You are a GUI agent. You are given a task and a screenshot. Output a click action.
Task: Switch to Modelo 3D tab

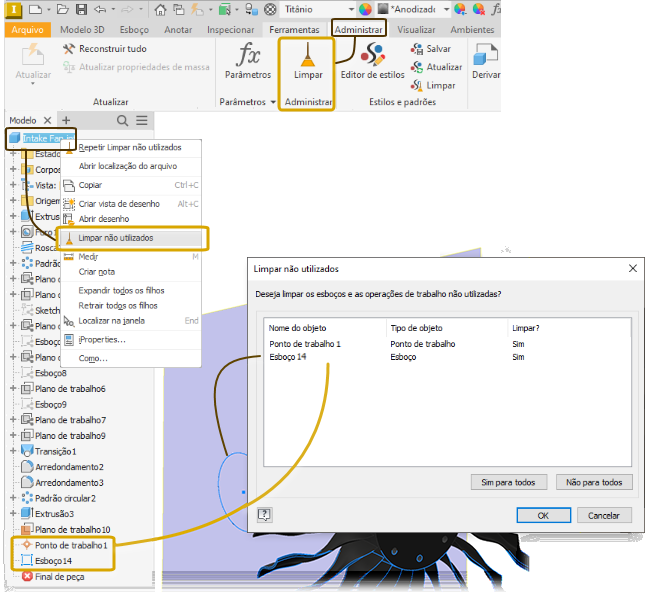pyautogui.click(x=82, y=30)
